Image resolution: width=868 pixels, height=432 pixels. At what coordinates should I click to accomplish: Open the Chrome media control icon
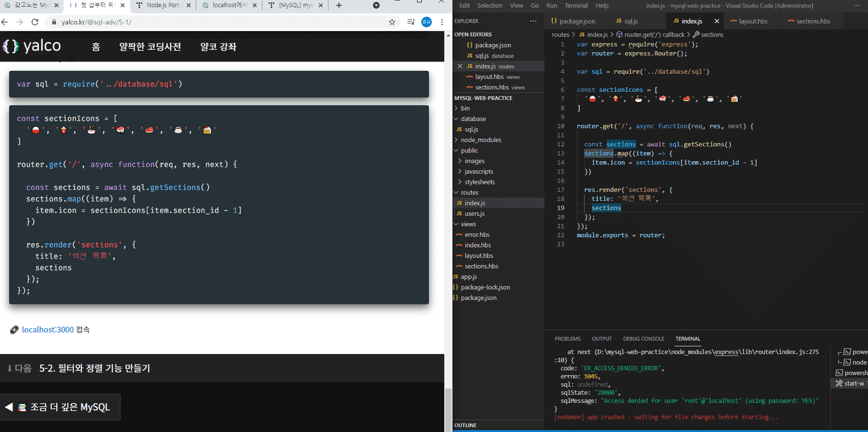point(410,22)
